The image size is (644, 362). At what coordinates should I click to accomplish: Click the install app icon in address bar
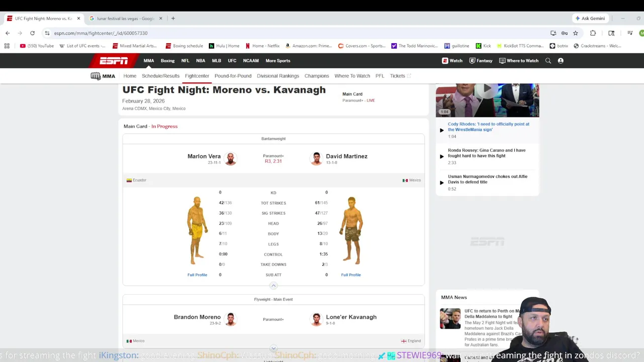(x=553, y=33)
